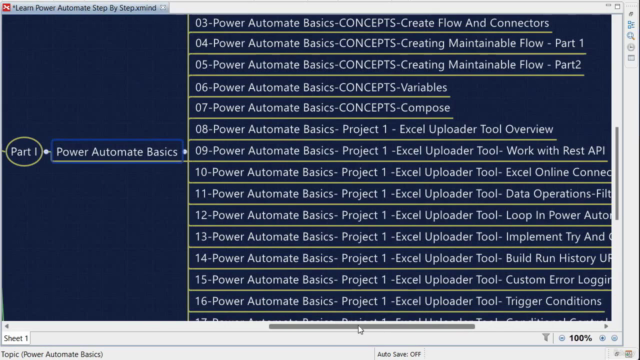Click the horizontal scrollbar thumb
The image size is (640, 360).
372,326
